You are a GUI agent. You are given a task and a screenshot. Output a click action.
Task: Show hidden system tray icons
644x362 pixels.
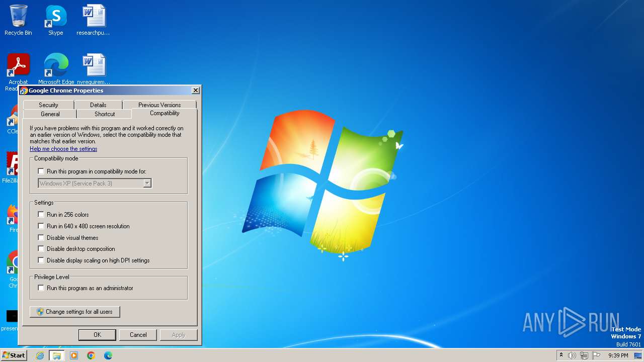[x=561, y=355]
